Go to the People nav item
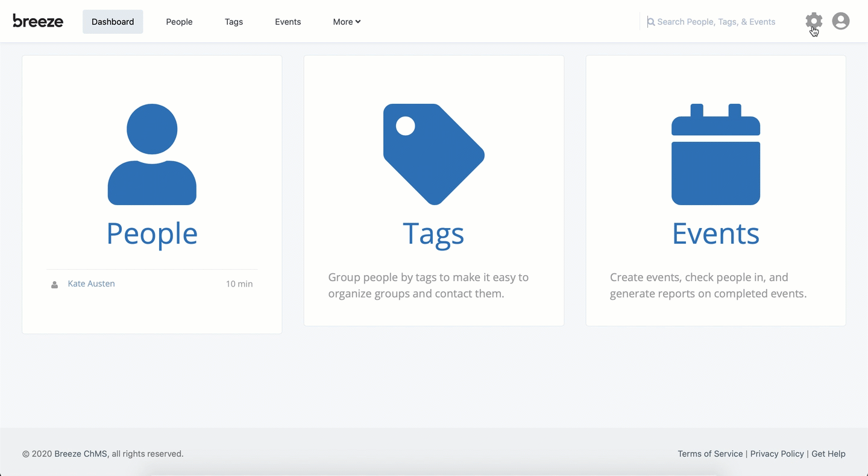This screenshot has height=476, width=868. [x=179, y=22]
